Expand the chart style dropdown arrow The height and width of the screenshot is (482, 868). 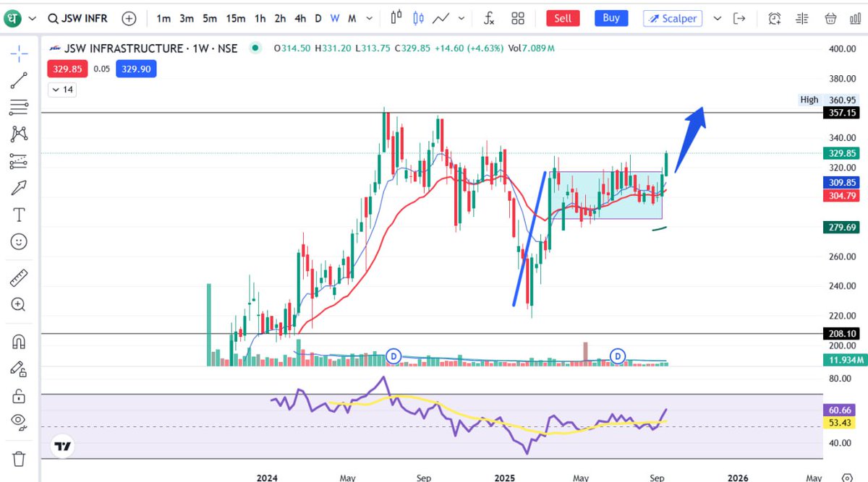[x=461, y=19]
